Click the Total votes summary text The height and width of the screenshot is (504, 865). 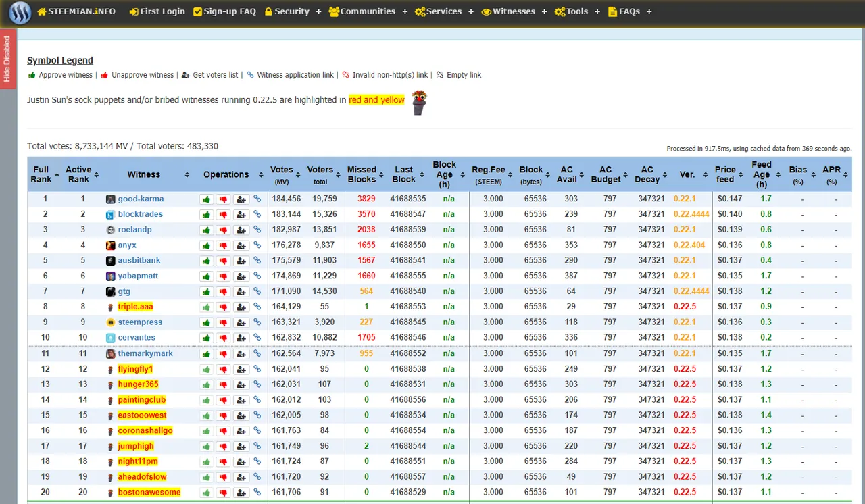[122, 146]
